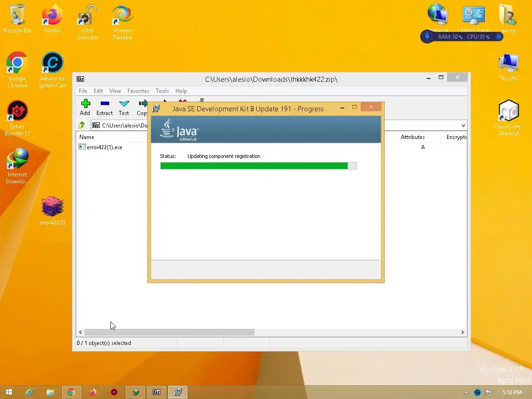532x399 pixels.
Task: Select the alesio user folder icon
Action: click(x=508, y=18)
